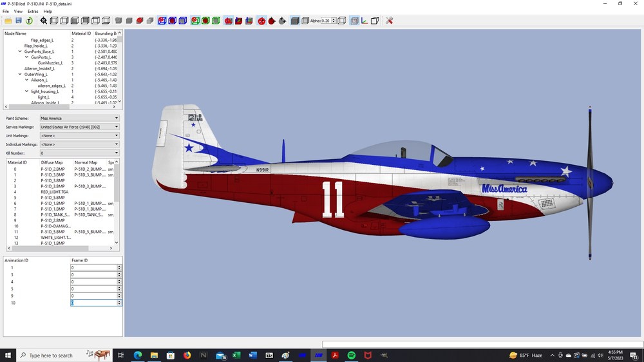Open the Unit Markings dropdown
Image resolution: width=644 pixels, height=362 pixels.
coord(79,136)
